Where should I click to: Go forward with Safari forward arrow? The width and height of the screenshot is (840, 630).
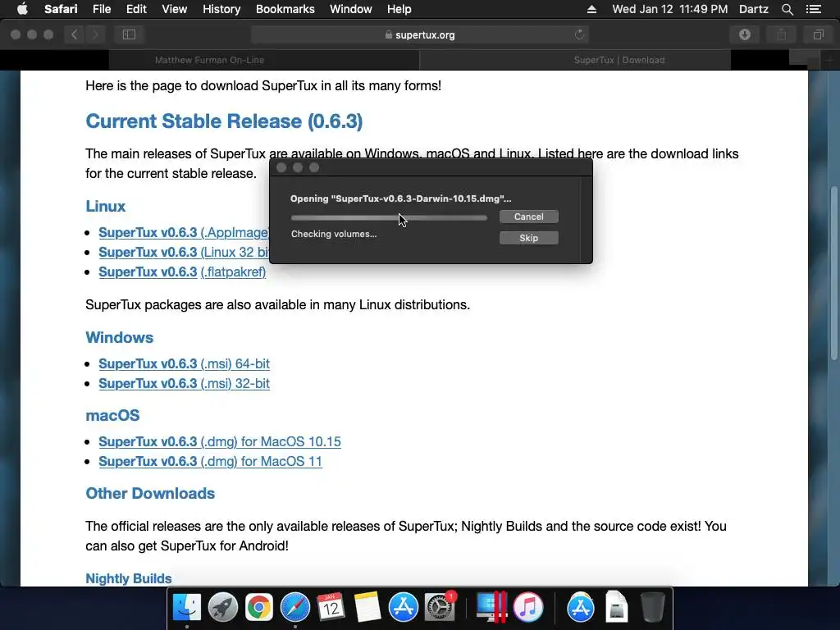click(95, 34)
